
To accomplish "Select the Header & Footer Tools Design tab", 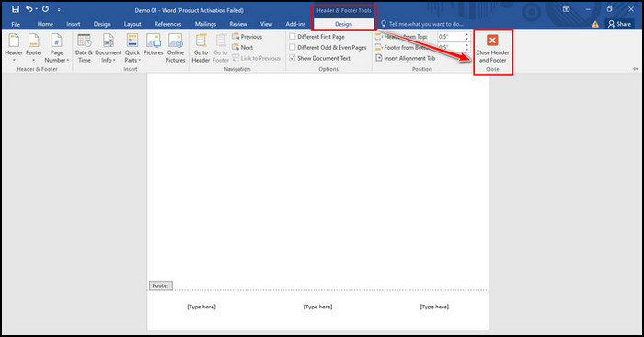I will click(x=343, y=24).
